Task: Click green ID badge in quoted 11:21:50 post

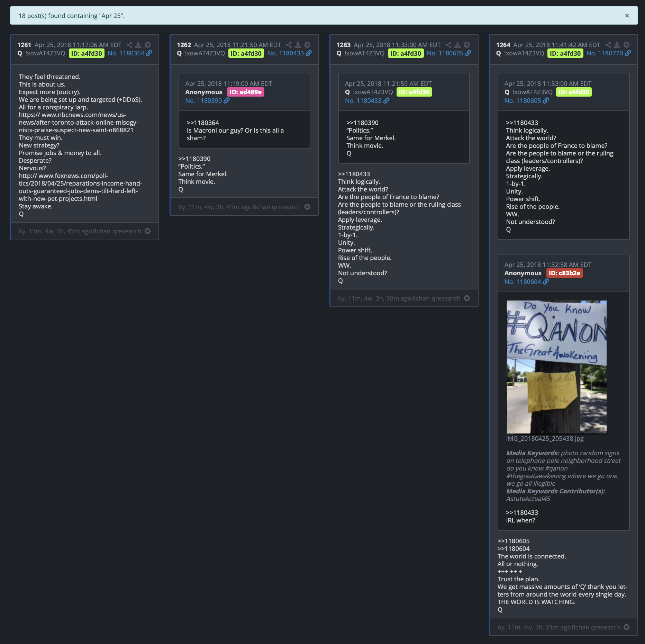Action: [x=414, y=92]
